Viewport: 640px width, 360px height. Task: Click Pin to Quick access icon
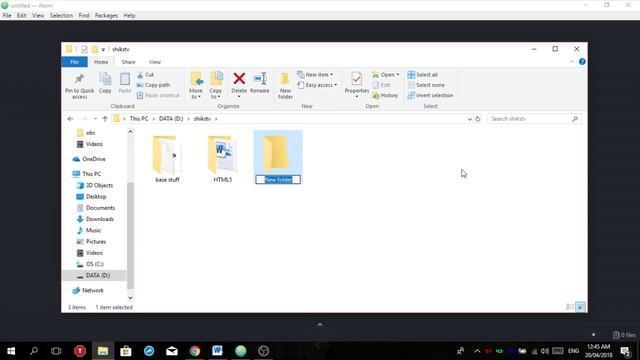point(80,85)
